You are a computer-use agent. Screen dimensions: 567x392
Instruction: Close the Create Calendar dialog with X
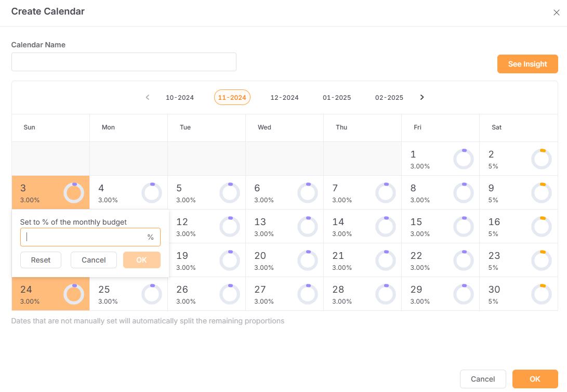556,12
